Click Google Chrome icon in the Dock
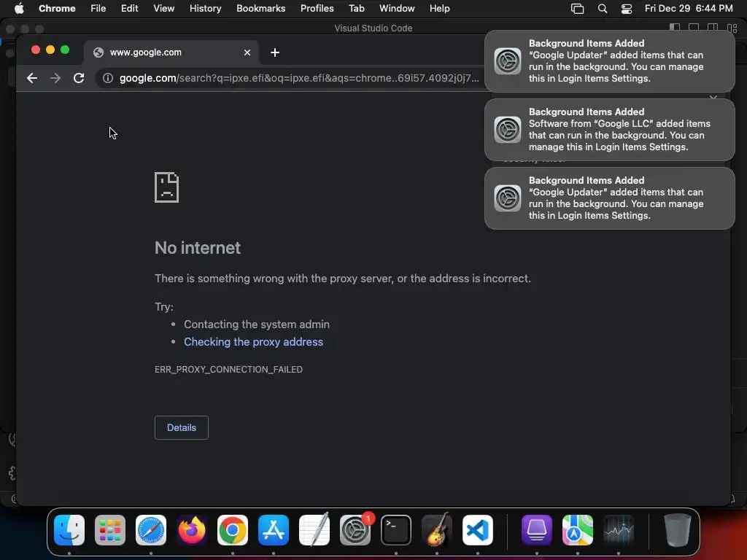 coord(233,530)
